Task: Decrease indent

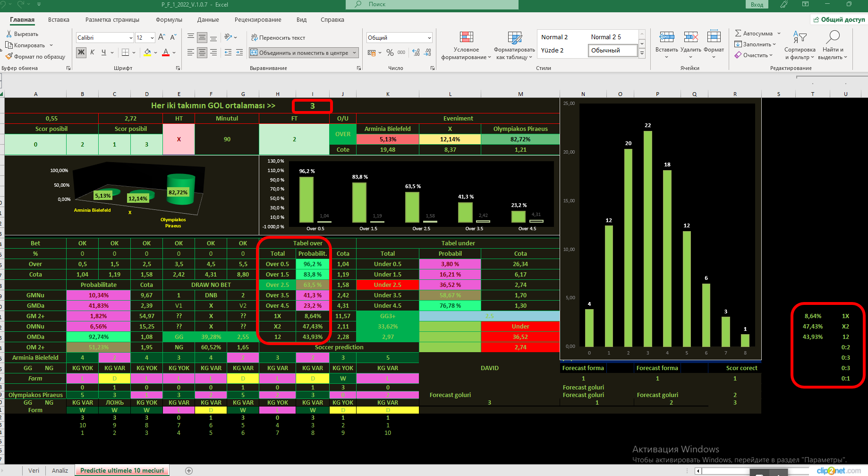Action: coord(228,52)
